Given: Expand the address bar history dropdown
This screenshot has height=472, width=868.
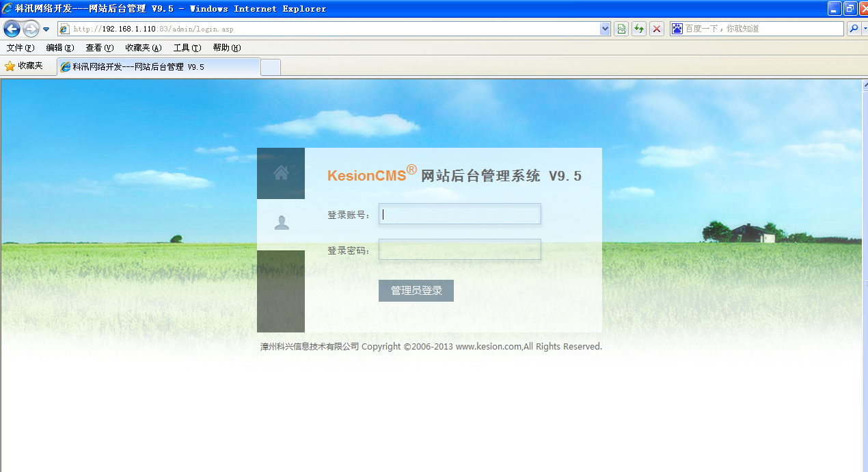Looking at the screenshot, I should click(x=605, y=29).
